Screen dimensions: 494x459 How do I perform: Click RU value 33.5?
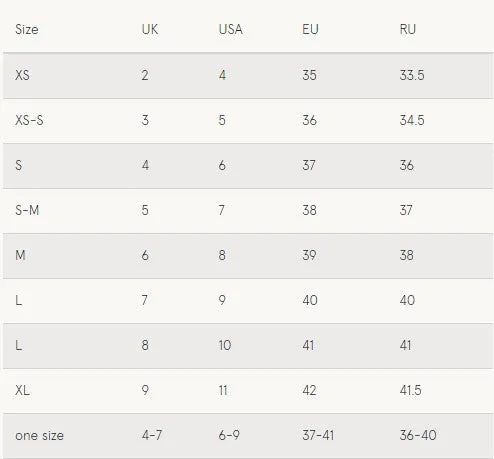pyautogui.click(x=412, y=75)
